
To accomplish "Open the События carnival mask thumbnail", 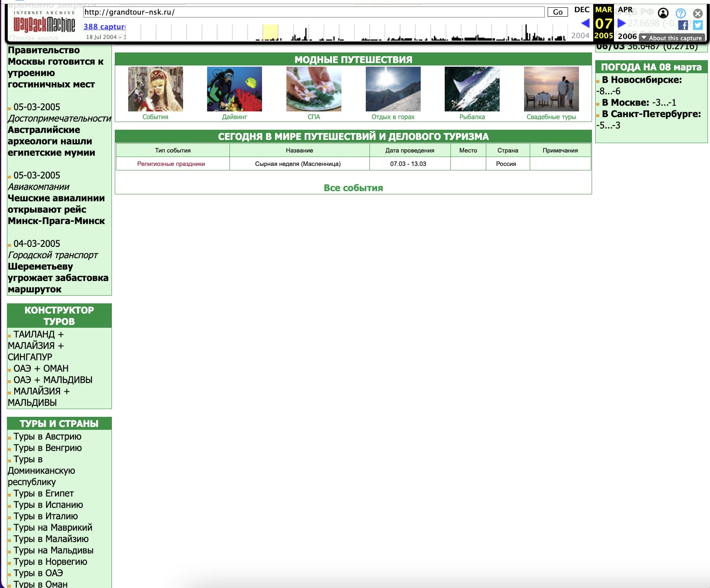I will [x=155, y=89].
